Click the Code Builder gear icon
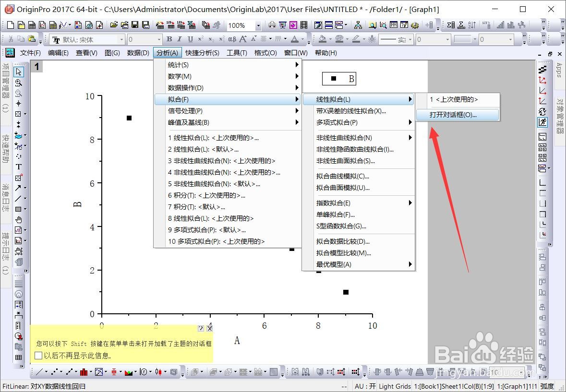The height and width of the screenshot is (392, 566). (415, 25)
